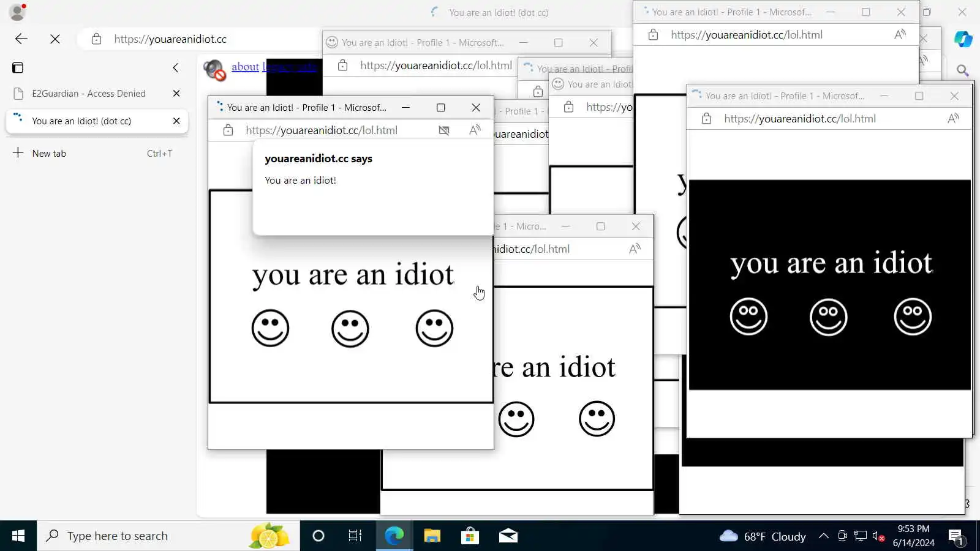Open File Explorer from the taskbar
This screenshot has height=551, width=980.
pos(432,536)
